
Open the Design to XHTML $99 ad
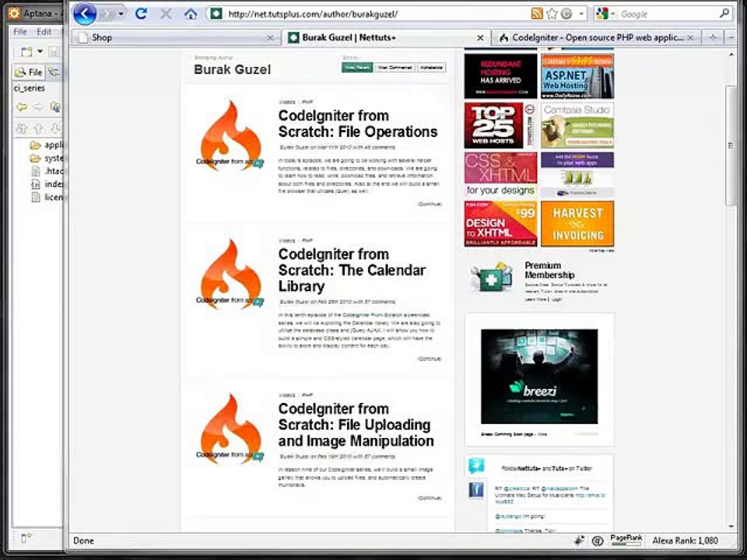[x=500, y=224]
